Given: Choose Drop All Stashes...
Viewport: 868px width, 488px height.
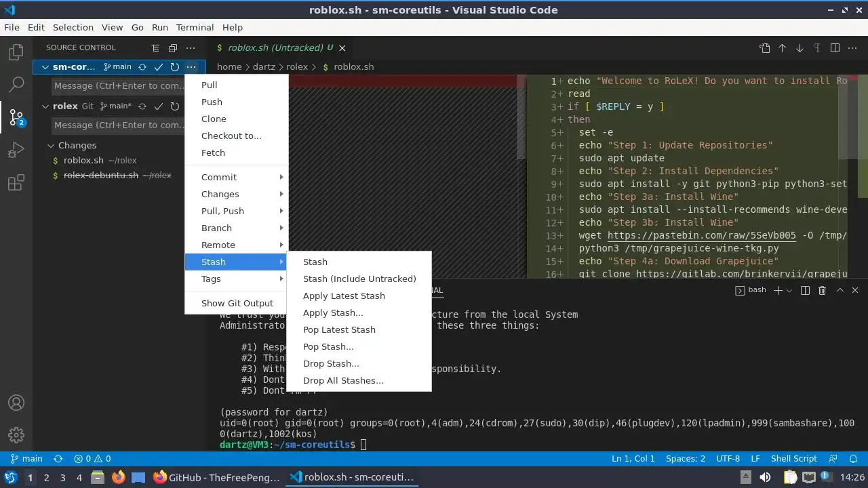Looking at the screenshot, I should click(359, 380).
